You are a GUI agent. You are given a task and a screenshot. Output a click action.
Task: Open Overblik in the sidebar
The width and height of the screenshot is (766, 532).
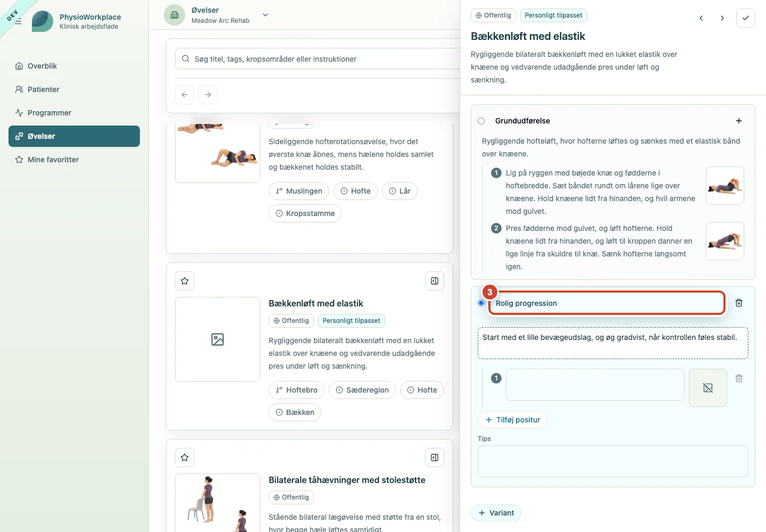(74, 66)
